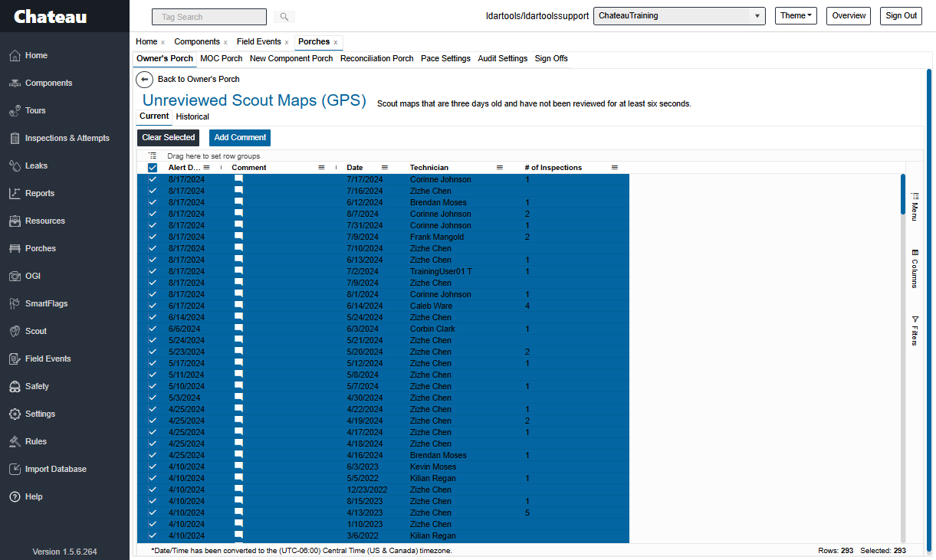Viewport: 936px width, 560px height.
Task: Open Help in sidebar
Action: click(x=34, y=496)
